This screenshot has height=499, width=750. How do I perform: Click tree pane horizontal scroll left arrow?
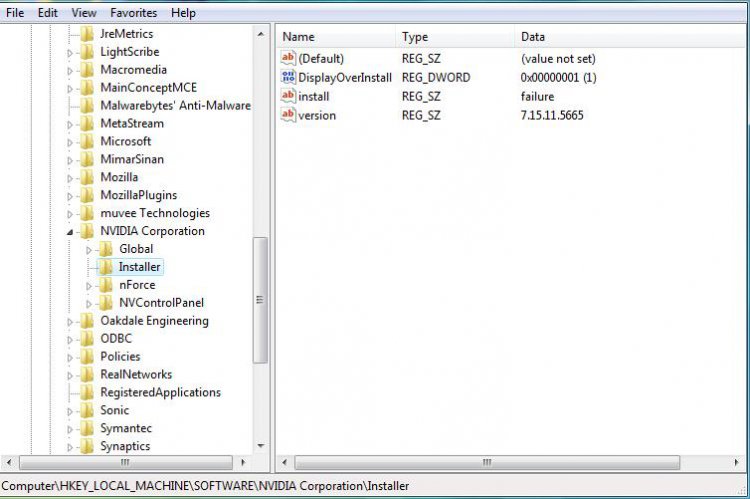click(x=9, y=463)
